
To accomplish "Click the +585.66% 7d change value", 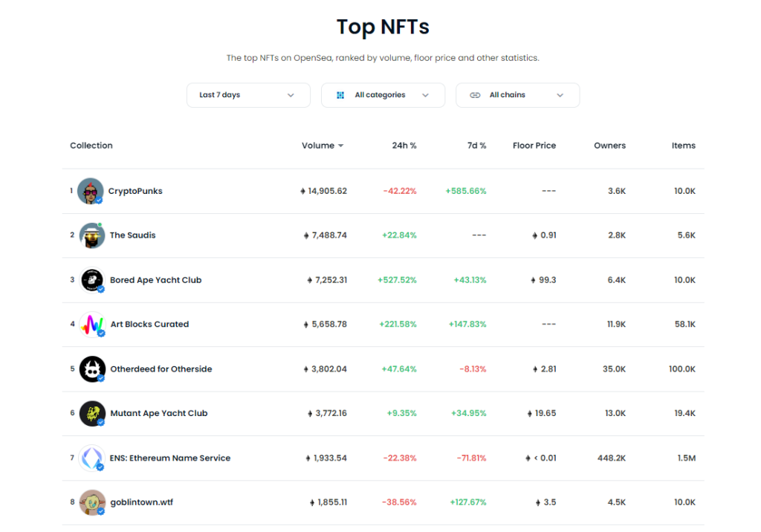I will (x=466, y=191).
